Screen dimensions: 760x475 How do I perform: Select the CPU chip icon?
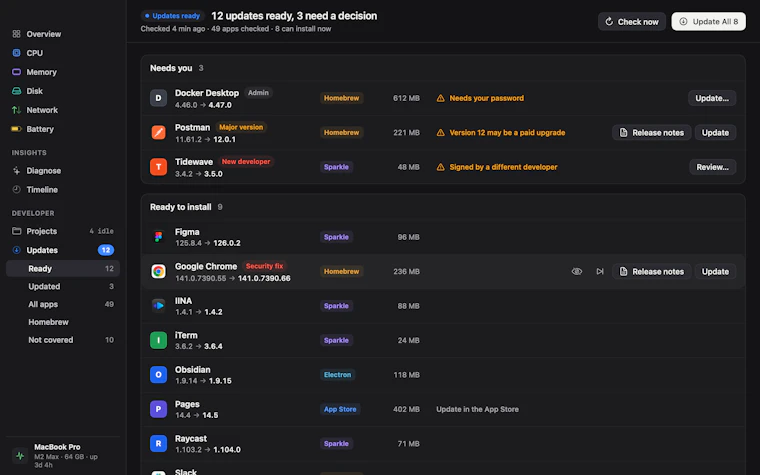tap(16, 53)
